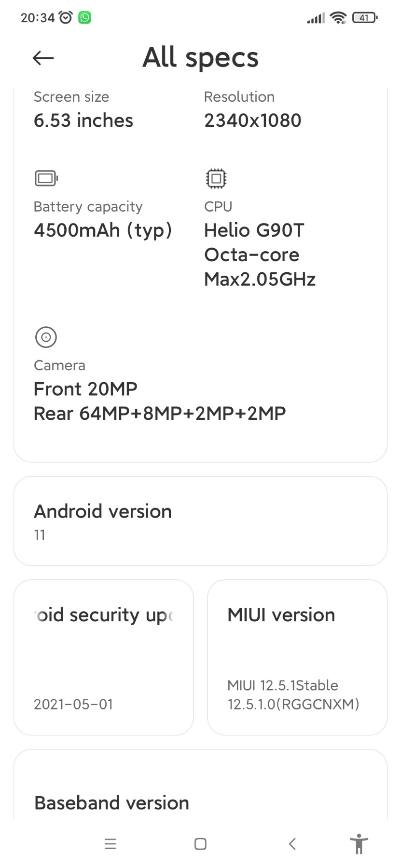Image resolution: width=401 pixels, height=868 pixels.
Task: Tap the Wi-Fi status icon
Action: [338, 18]
